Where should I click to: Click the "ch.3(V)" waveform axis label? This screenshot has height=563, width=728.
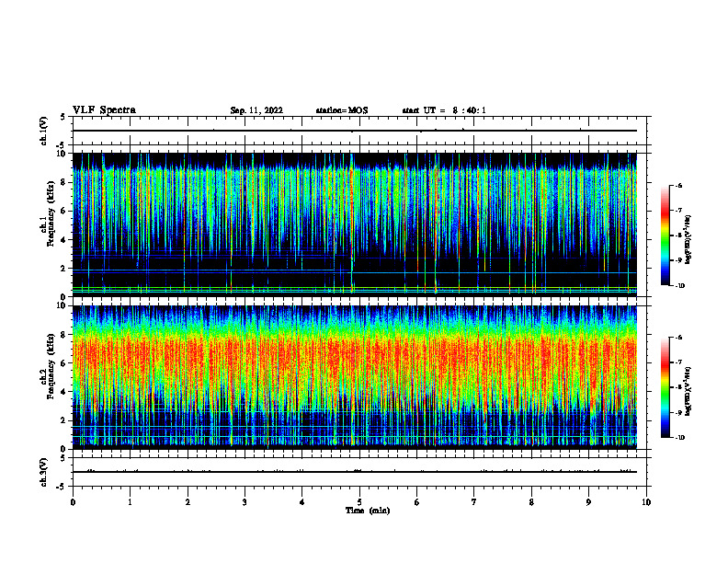click(x=43, y=472)
